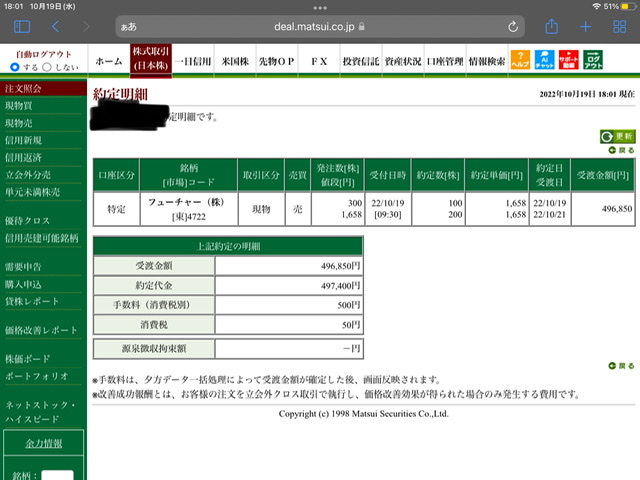This screenshot has width=640, height=480.
Task: Open a new tab with the plus icon
Action: (585, 27)
